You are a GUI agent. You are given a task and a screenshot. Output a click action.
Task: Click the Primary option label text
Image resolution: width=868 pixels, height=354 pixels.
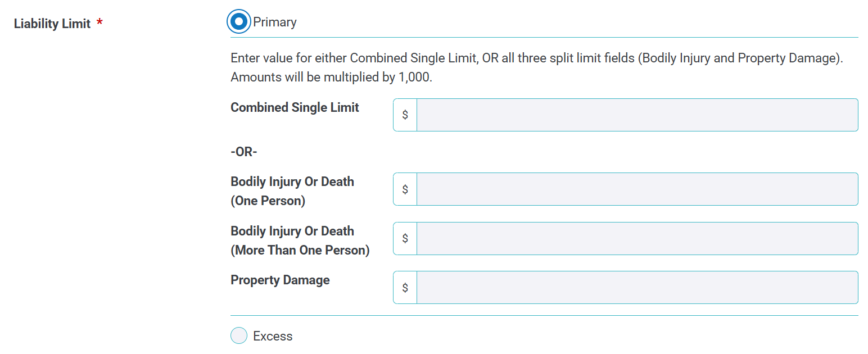(x=275, y=21)
